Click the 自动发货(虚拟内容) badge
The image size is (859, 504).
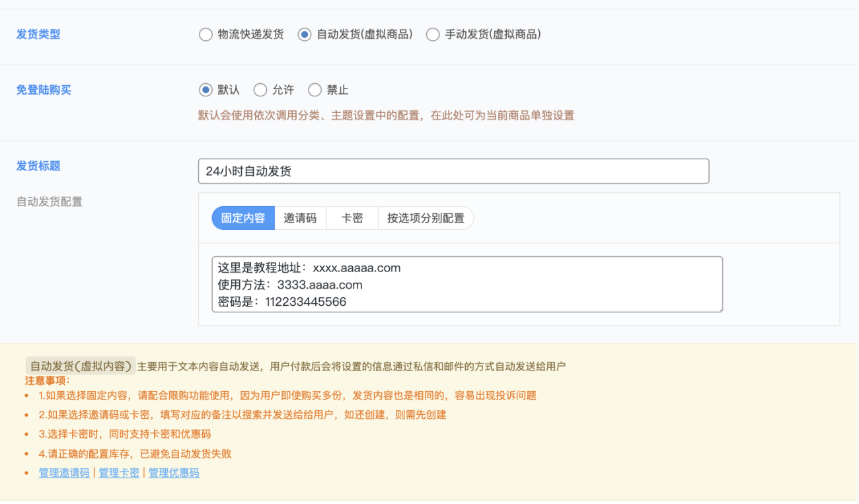click(x=80, y=366)
